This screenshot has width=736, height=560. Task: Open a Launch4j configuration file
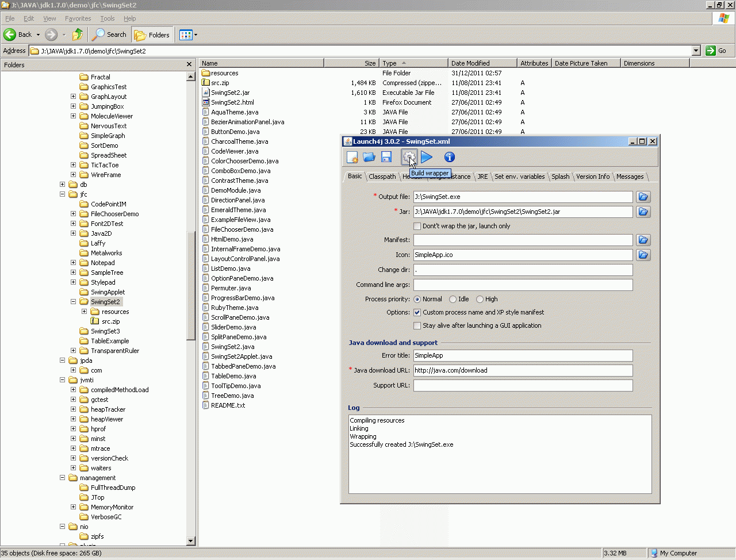coord(369,157)
